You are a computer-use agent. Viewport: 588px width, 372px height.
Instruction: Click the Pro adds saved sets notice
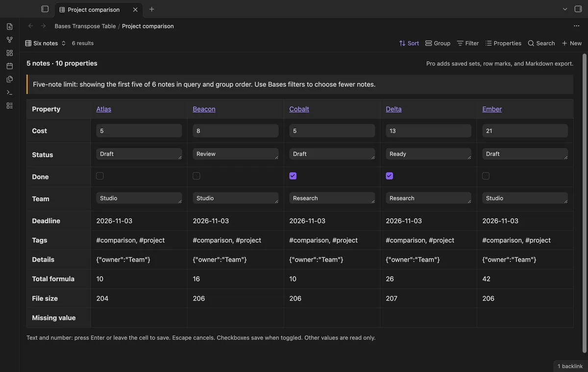[500, 64]
